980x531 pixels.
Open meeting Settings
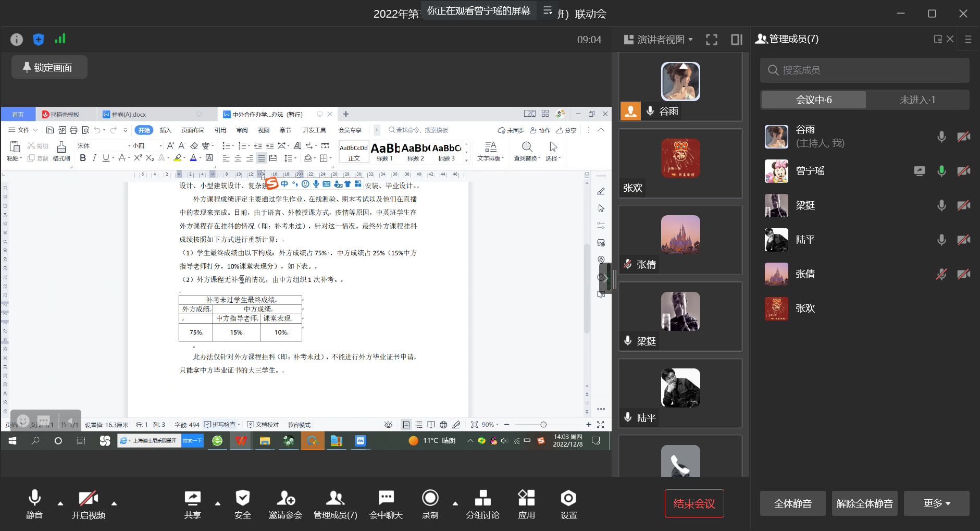tap(568, 504)
